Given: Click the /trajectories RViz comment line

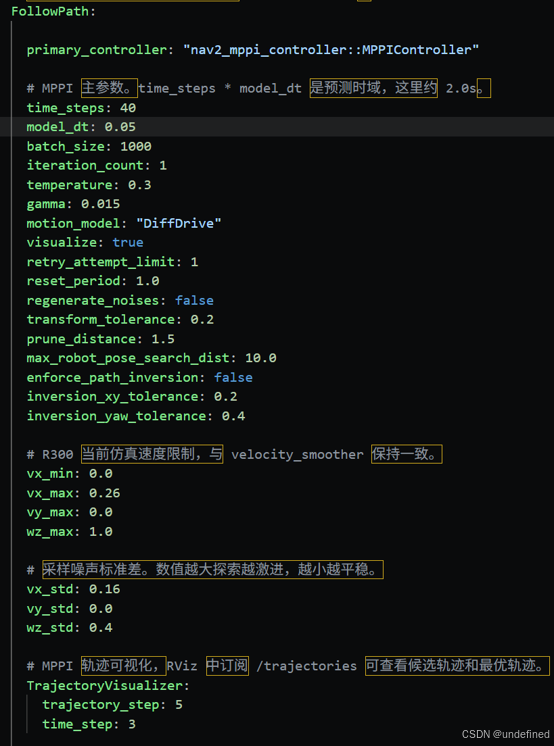Looking at the screenshot, I should pos(288,666).
